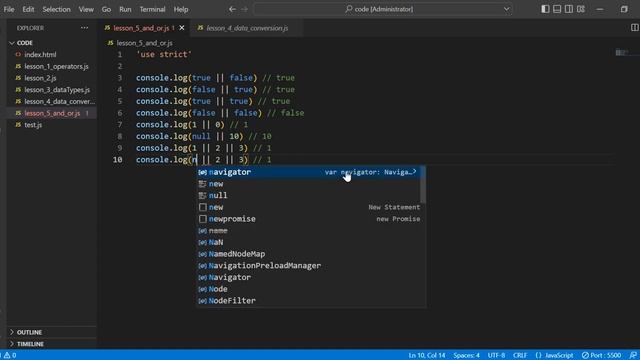Go forward with the right arrow
Viewport: 640px width, 360px height.
click(x=244, y=9)
